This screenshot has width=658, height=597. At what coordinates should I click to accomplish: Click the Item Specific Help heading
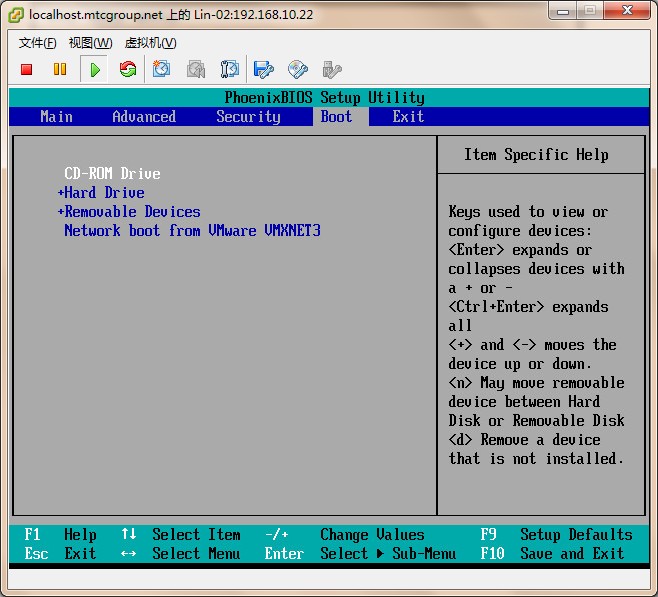coord(536,154)
